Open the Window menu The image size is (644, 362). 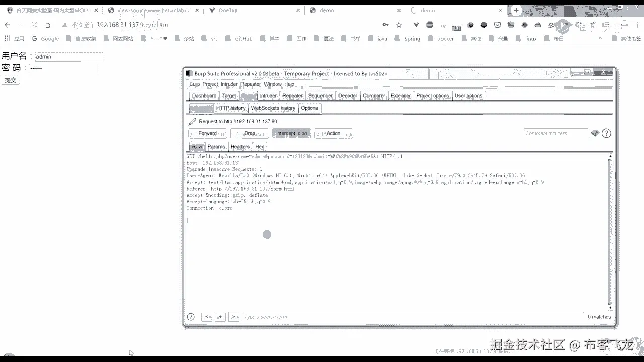click(273, 84)
